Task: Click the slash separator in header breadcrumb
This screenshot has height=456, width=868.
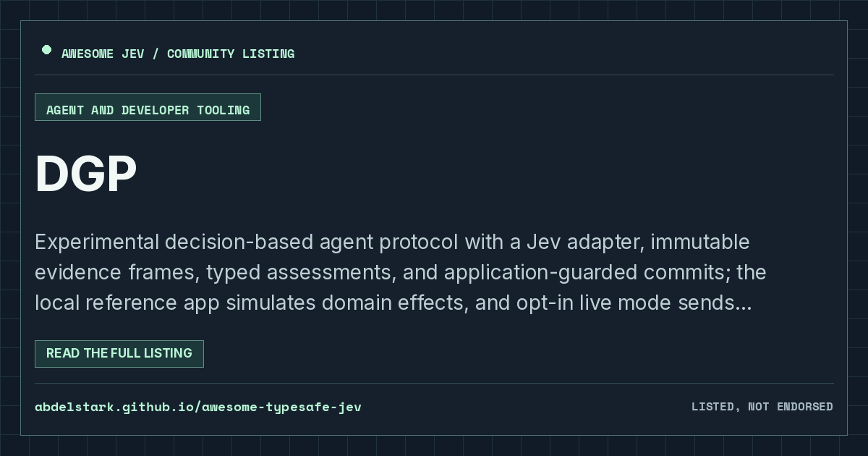Action: click(156, 54)
